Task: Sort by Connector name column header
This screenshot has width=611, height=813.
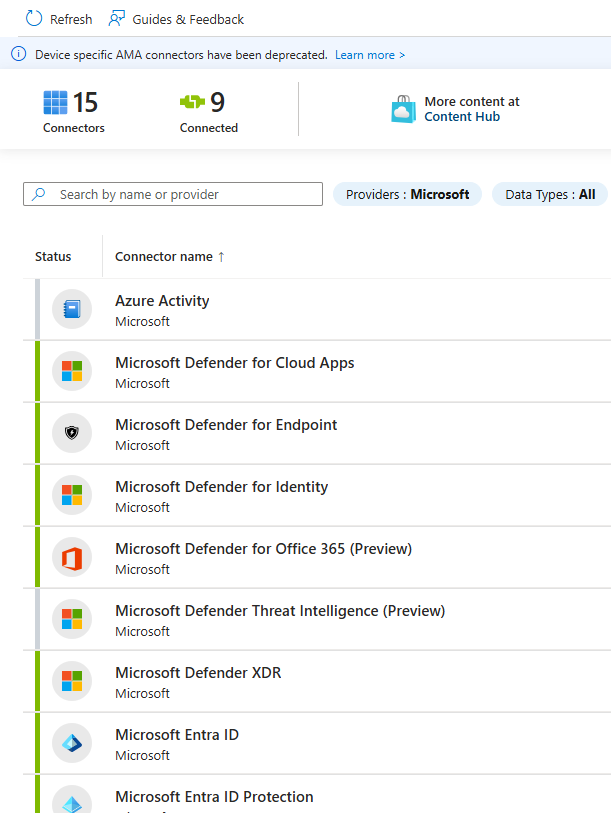Action: click(x=164, y=257)
